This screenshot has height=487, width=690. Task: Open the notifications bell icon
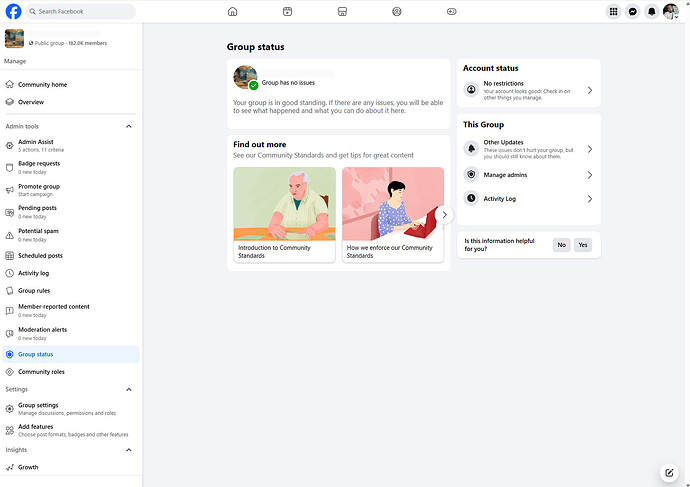(652, 12)
